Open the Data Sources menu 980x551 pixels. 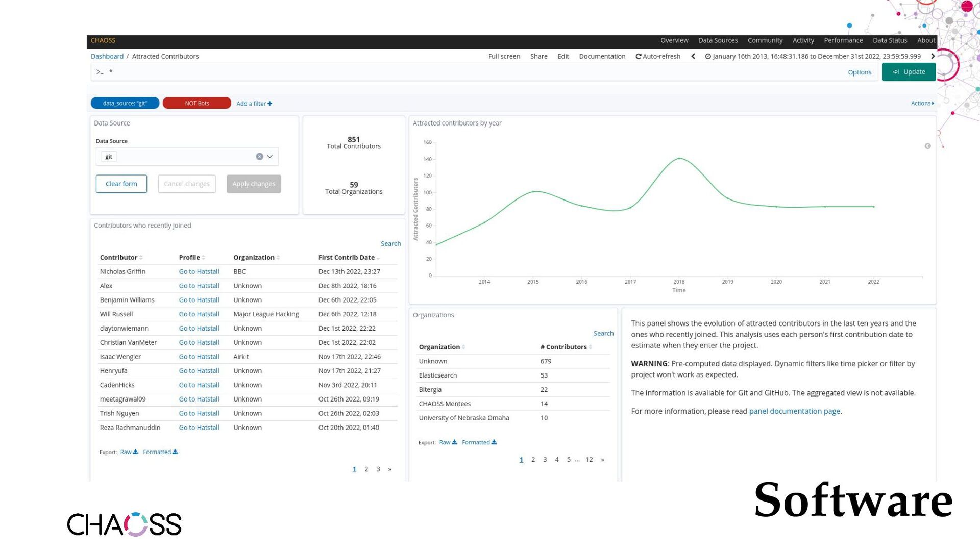[718, 40]
